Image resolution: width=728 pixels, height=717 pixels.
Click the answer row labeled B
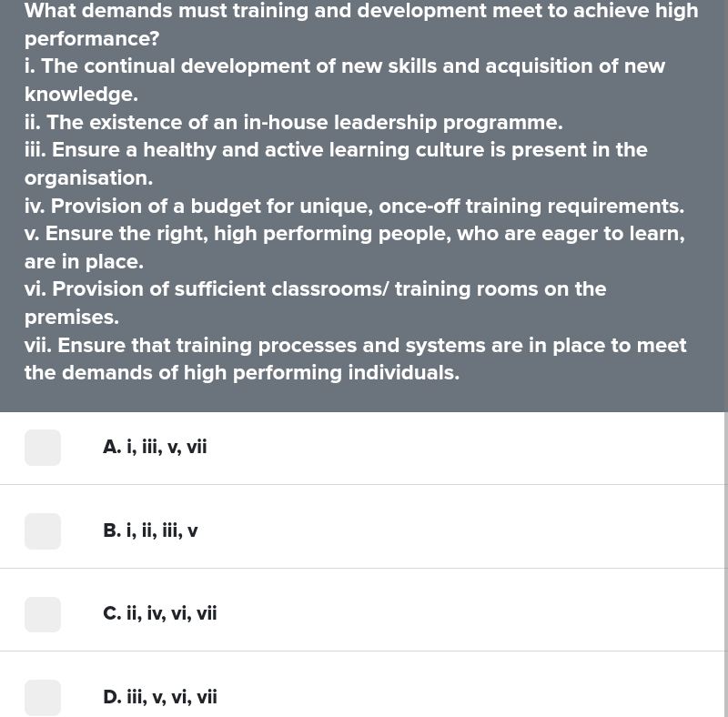[364, 530]
